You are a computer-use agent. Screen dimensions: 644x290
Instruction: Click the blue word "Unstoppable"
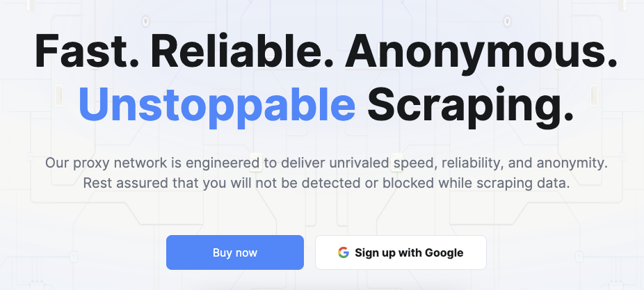217,106
